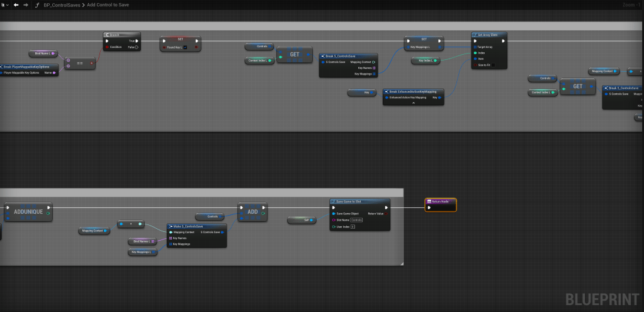Click the Slot Name field containing Controls

356,219
